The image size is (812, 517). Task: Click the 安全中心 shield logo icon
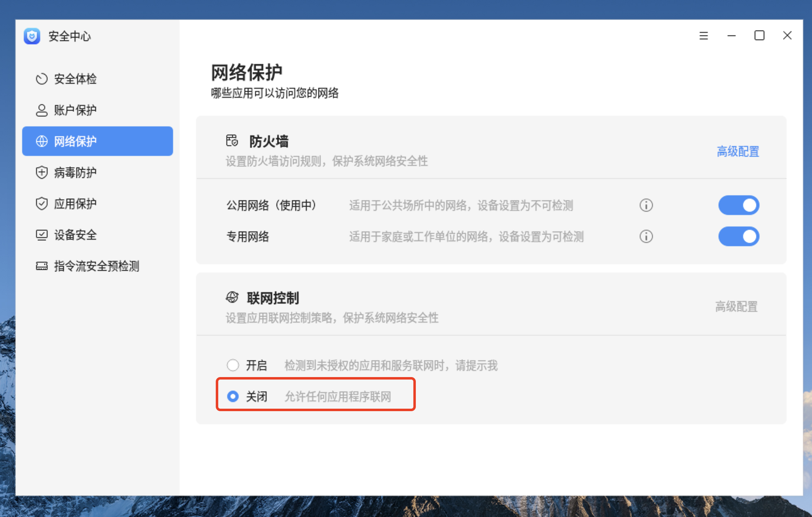(x=32, y=36)
